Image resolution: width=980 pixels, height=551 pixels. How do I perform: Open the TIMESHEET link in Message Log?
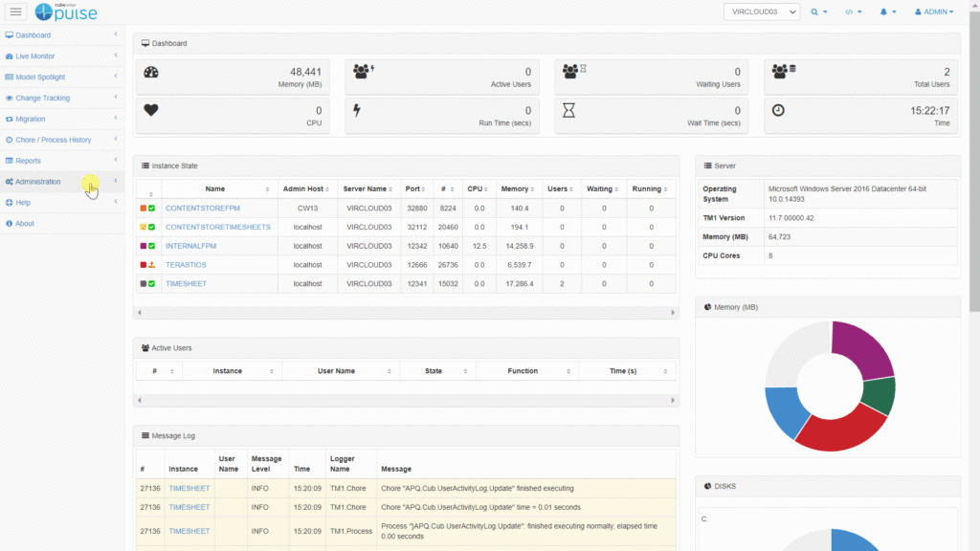pyautogui.click(x=189, y=488)
